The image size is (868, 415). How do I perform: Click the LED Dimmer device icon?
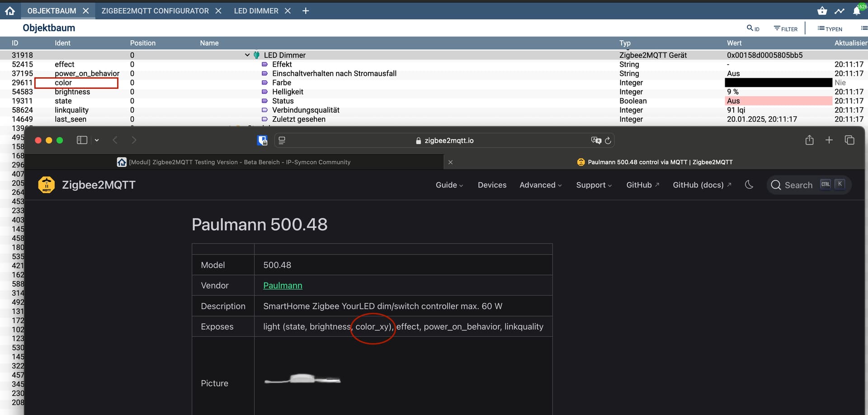coord(257,55)
